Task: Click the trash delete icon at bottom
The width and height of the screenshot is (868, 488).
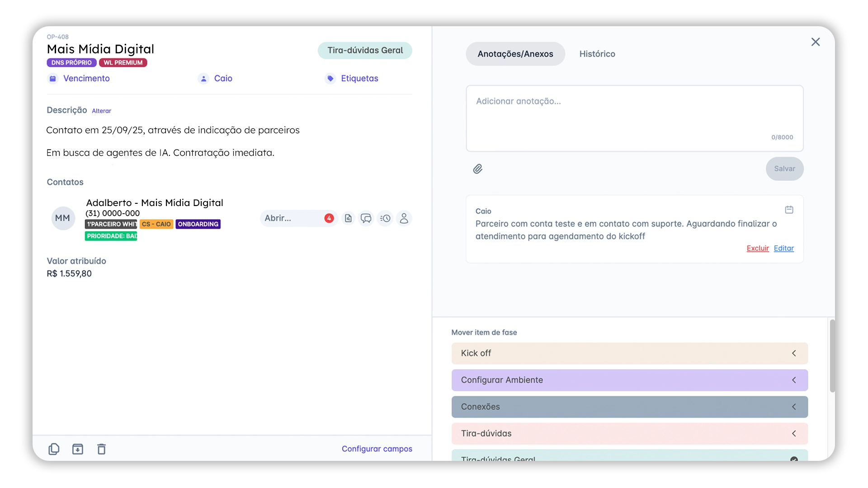Action: tap(101, 449)
